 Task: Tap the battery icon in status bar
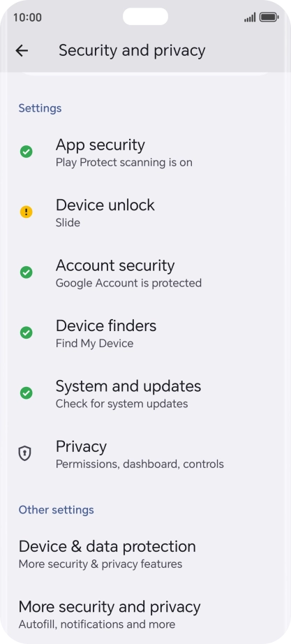269,17
